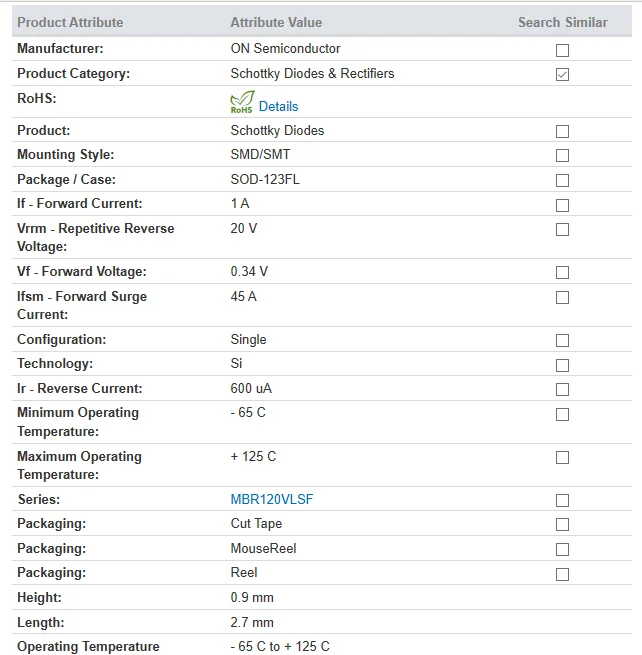Click the RoHS leaf icon
642x655 pixels.
coord(242,102)
